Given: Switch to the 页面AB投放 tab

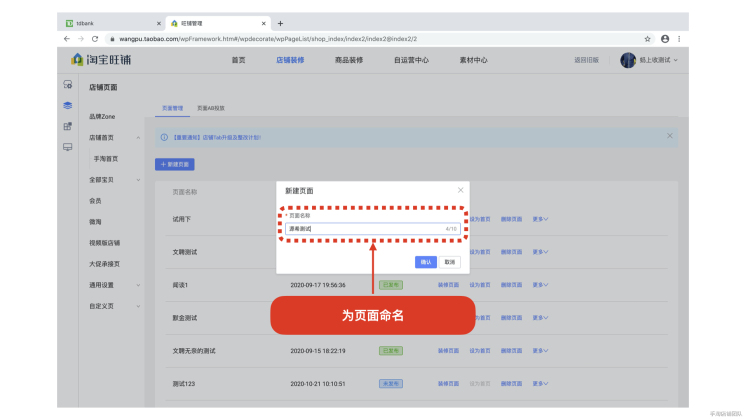Looking at the screenshot, I should [211, 108].
